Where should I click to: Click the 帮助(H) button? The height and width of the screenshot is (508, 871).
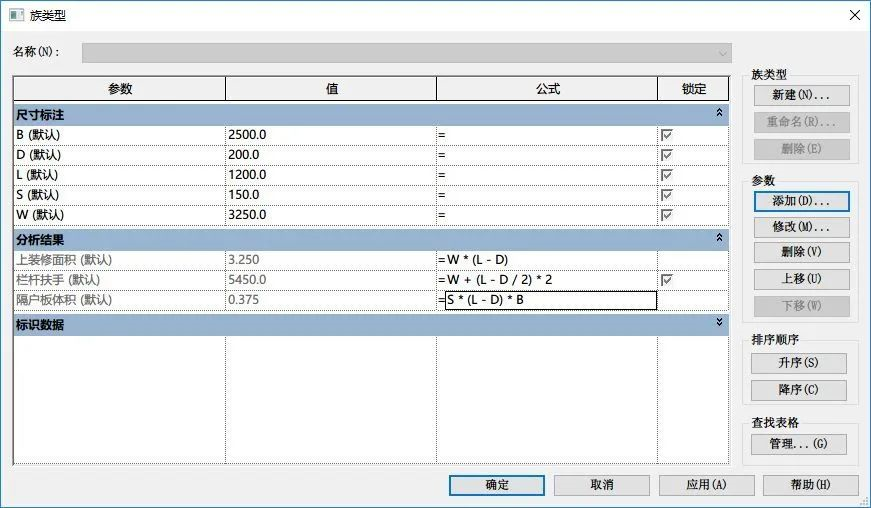(810, 485)
